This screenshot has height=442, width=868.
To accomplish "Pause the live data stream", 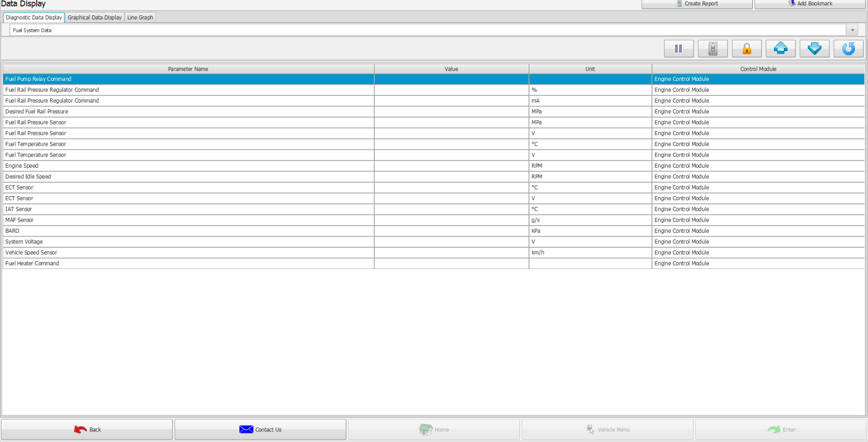I will point(678,49).
